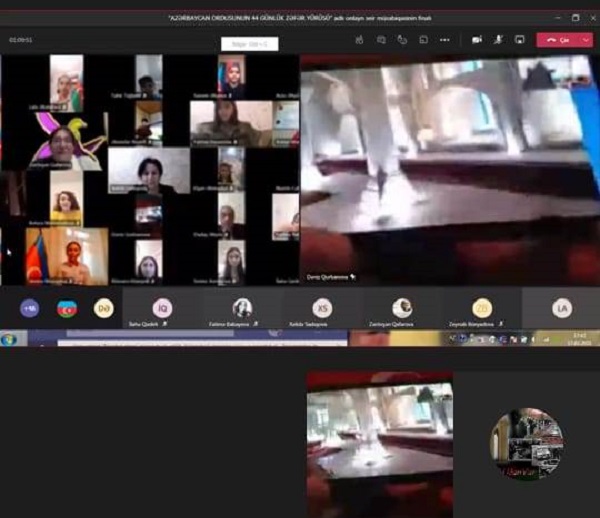Click the Deniz Qurbanova name label
The height and width of the screenshot is (518, 600).
click(x=327, y=277)
